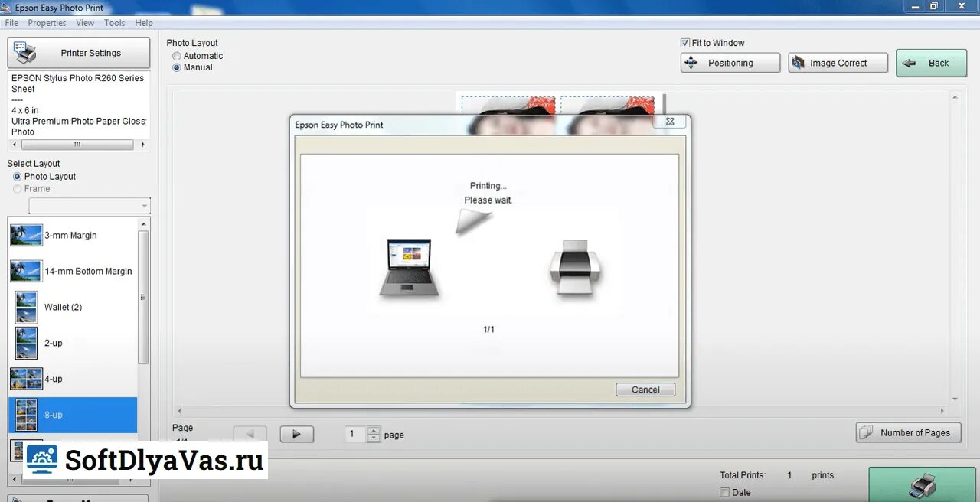Image resolution: width=980 pixels, height=502 pixels.
Task: Click the laptop icon in the printing dialog
Action: (x=410, y=268)
